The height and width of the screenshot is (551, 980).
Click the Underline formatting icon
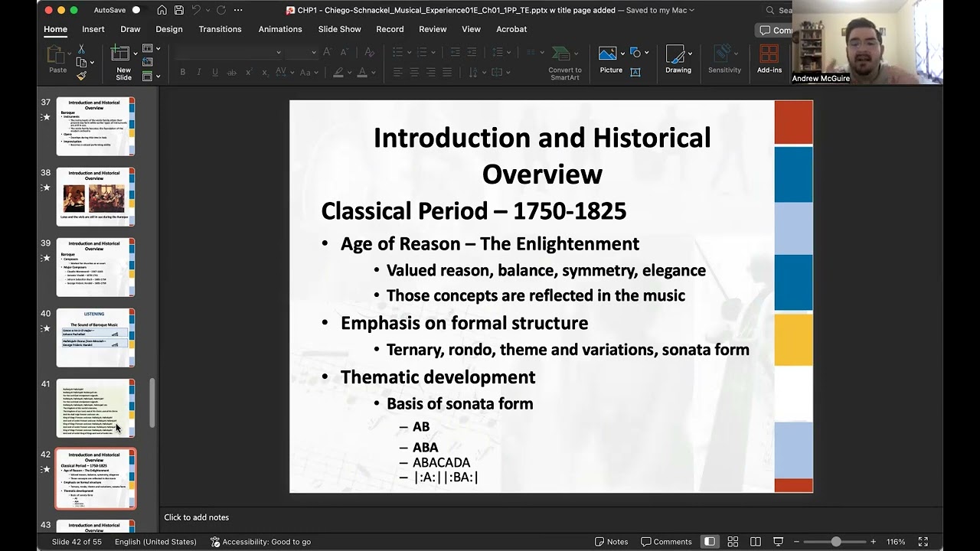tap(215, 72)
